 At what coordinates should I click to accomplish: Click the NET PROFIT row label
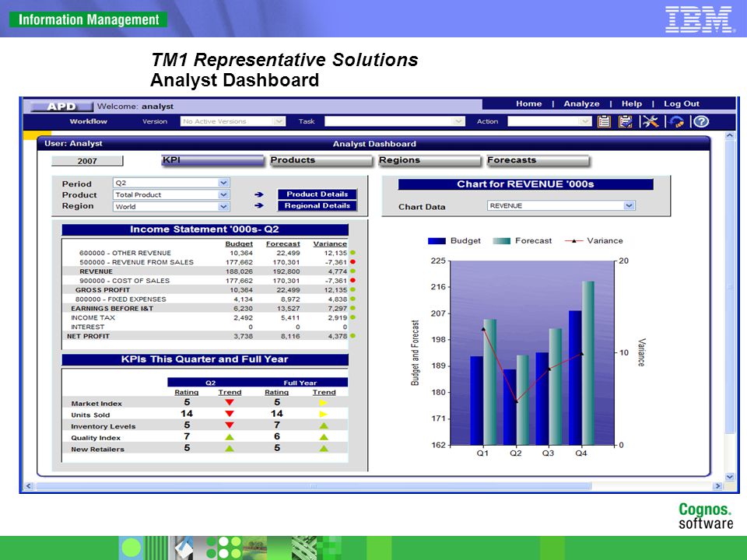click(x=88, y=336)
